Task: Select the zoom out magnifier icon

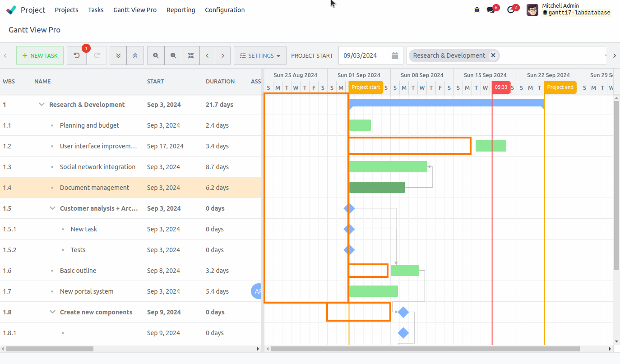Action: (173, 55)
